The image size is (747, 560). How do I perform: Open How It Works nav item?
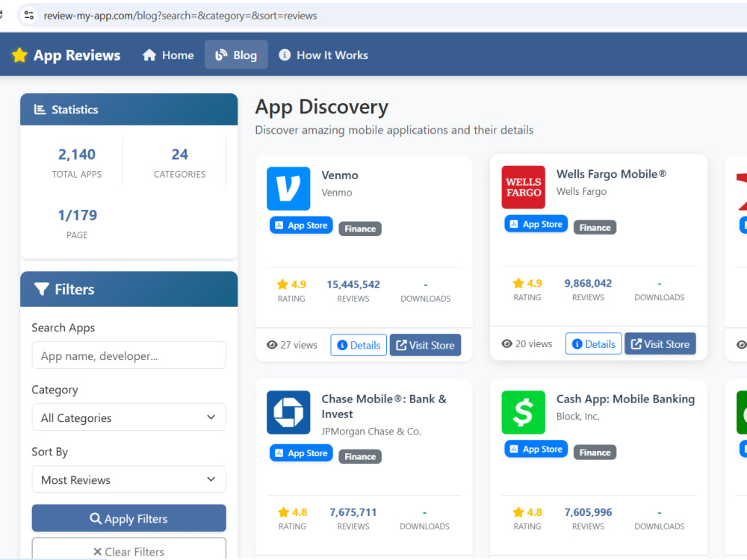[x=323, y=55]
